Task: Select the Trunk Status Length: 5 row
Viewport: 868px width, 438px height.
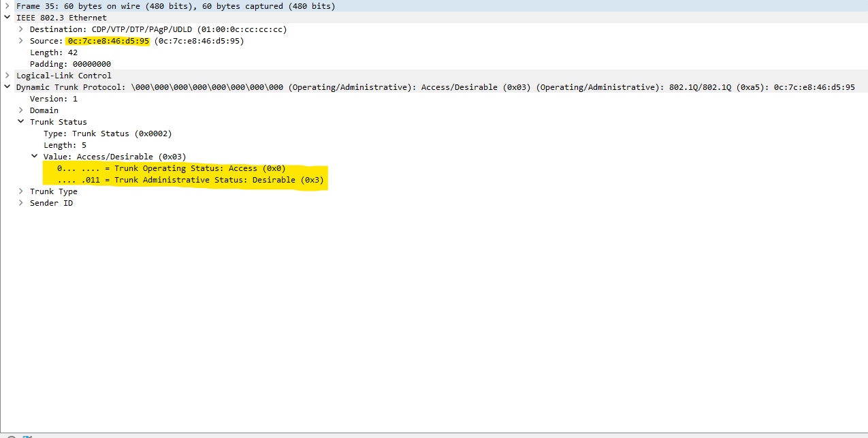Action: 65,145
